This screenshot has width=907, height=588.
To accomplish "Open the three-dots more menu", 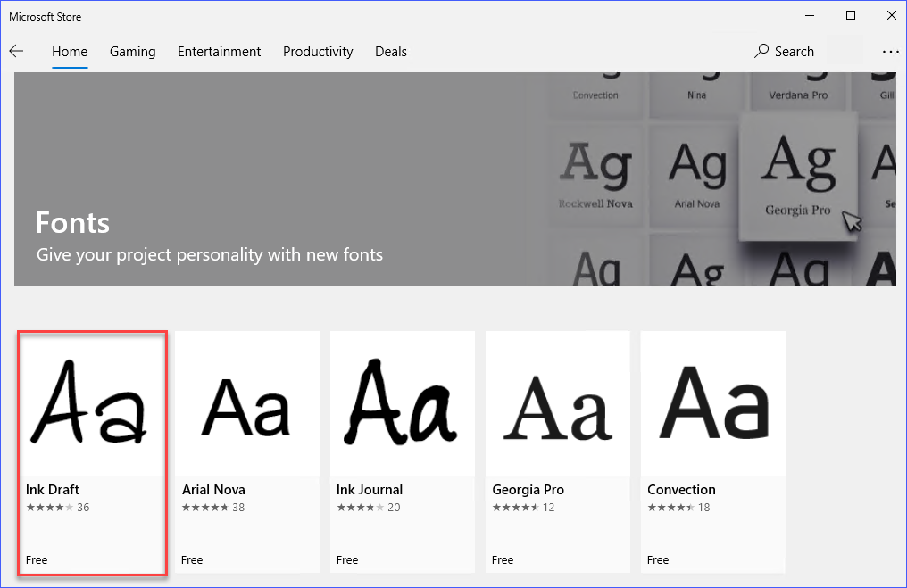I will pyautogui.click(x=891, y=52).
